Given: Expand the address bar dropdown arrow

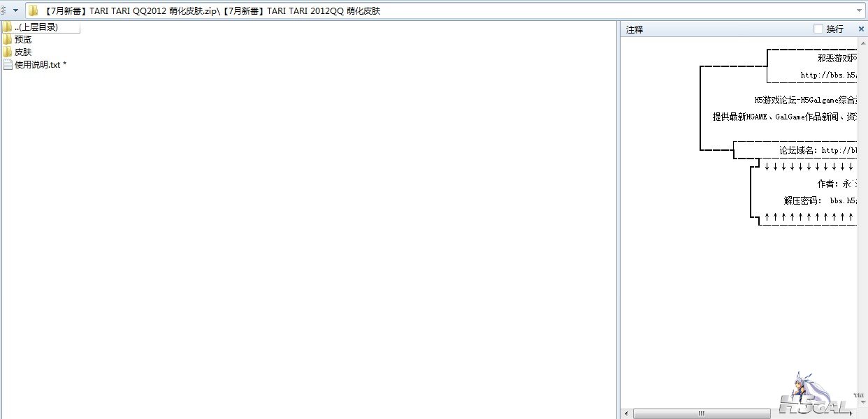Looking at the screenshot, I should point(860,10).
